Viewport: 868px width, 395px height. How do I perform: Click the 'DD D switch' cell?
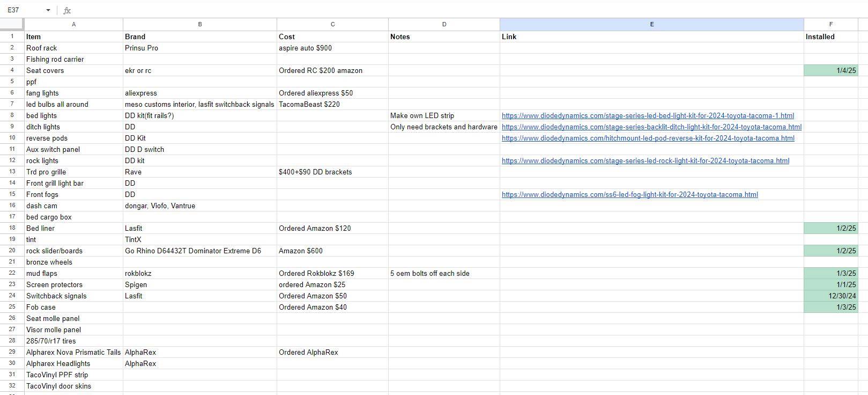pos(200,149)
